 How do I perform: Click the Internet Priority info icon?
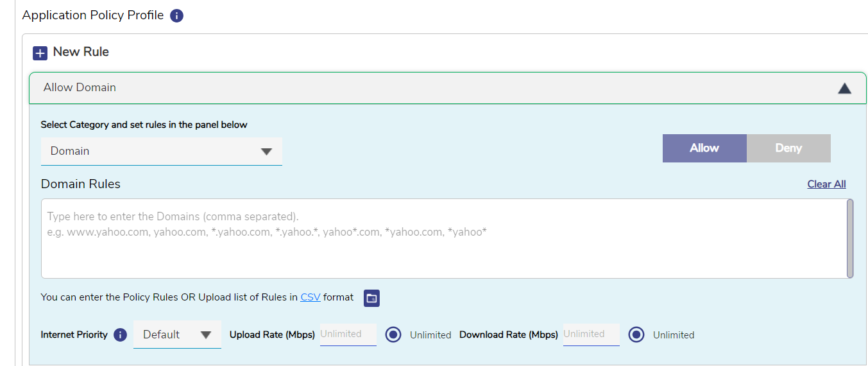tap(120, 335)
